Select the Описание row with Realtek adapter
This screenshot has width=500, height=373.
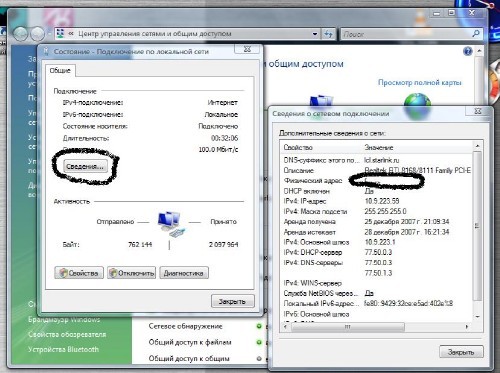pos(377,170)
